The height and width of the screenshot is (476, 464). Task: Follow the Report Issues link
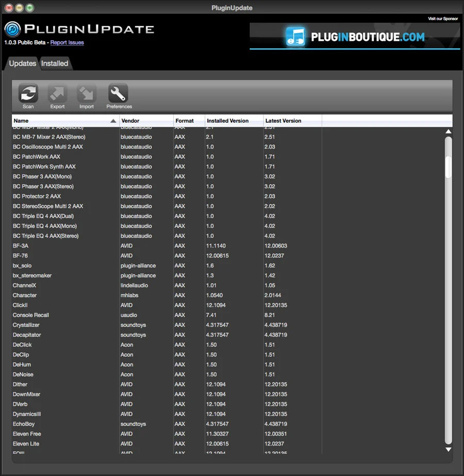tap(67, 42)
